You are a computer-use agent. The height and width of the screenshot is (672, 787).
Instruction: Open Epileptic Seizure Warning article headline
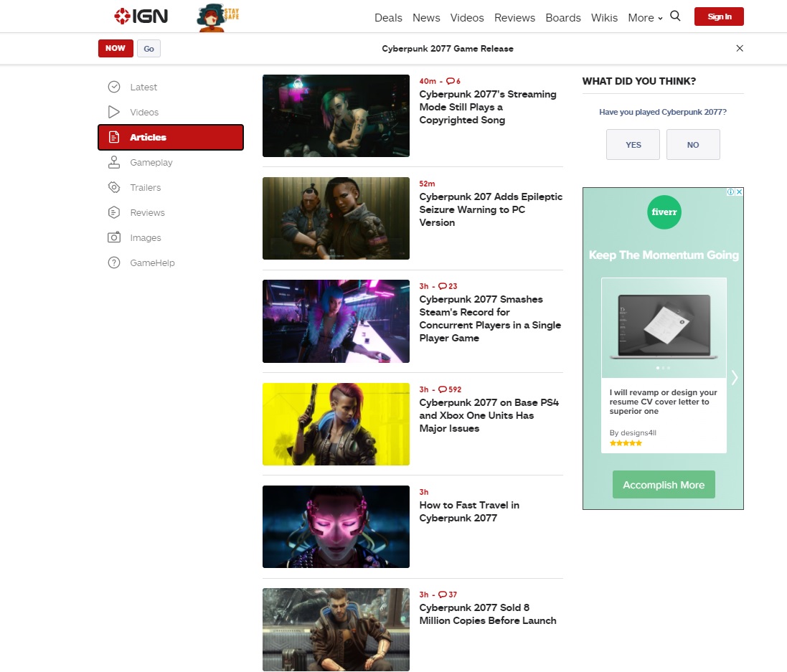(x=491, y=210)
